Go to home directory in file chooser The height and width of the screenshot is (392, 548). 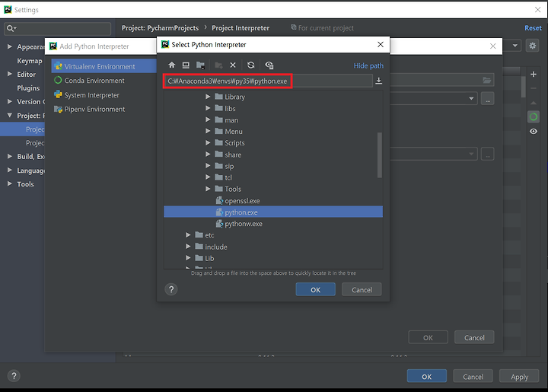tap(171, 65)
